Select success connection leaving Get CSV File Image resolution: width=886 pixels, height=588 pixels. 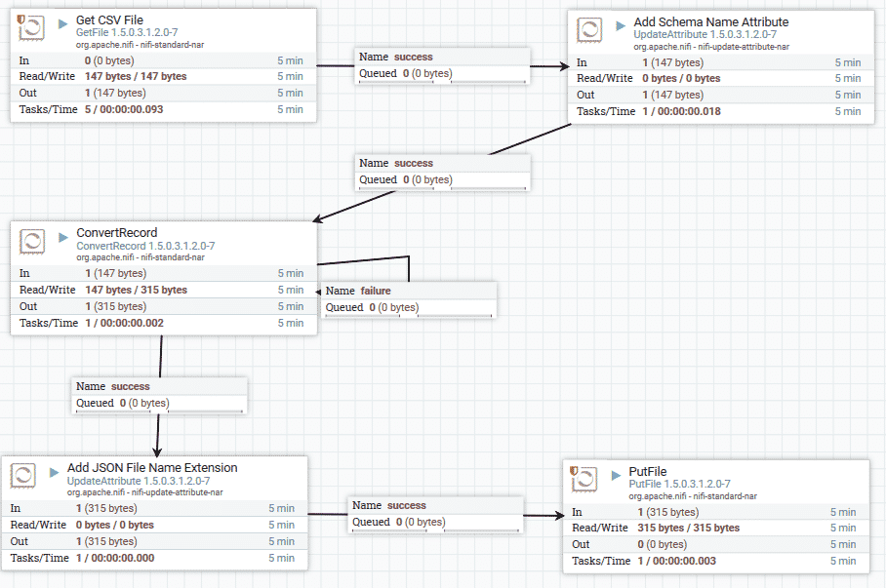444,64
